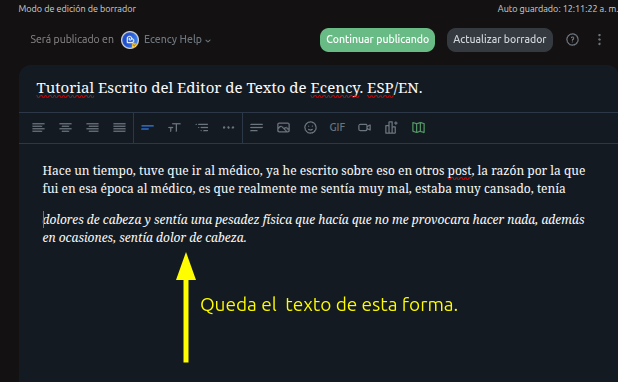The width and height of the screenshot is (618, 382).
Task: Justify the text alignment
Action: (x=119, y=128)
